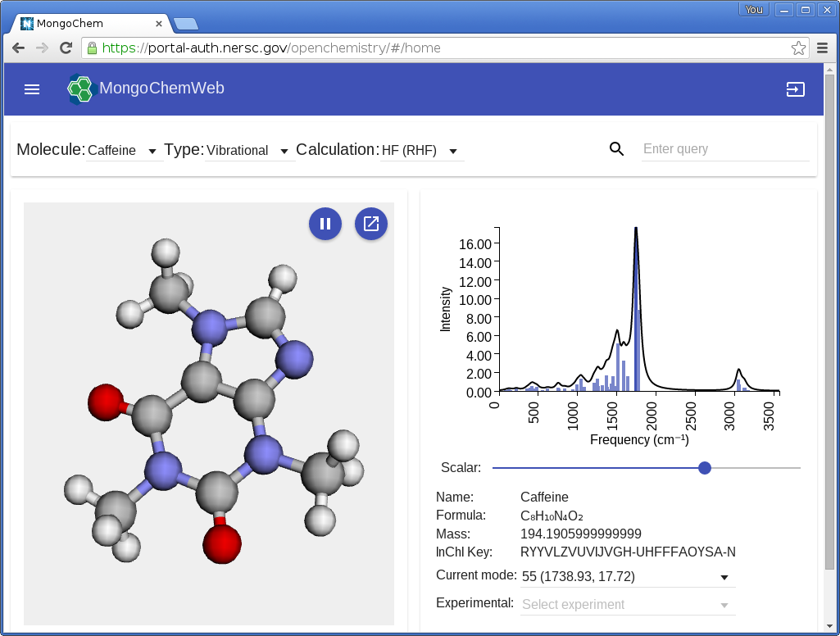Expand the Calculation dropdown showing HF (RHF)

420,151
